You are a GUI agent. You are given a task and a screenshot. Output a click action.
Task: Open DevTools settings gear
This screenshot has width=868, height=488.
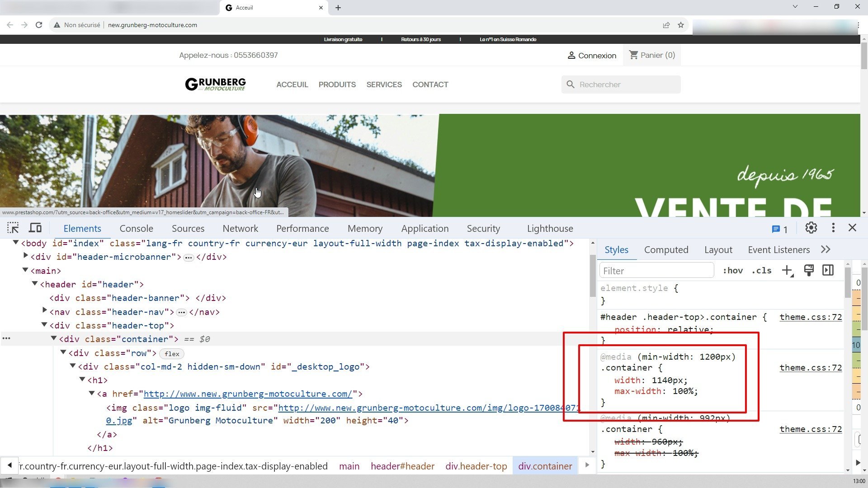[x=811, y=228]
